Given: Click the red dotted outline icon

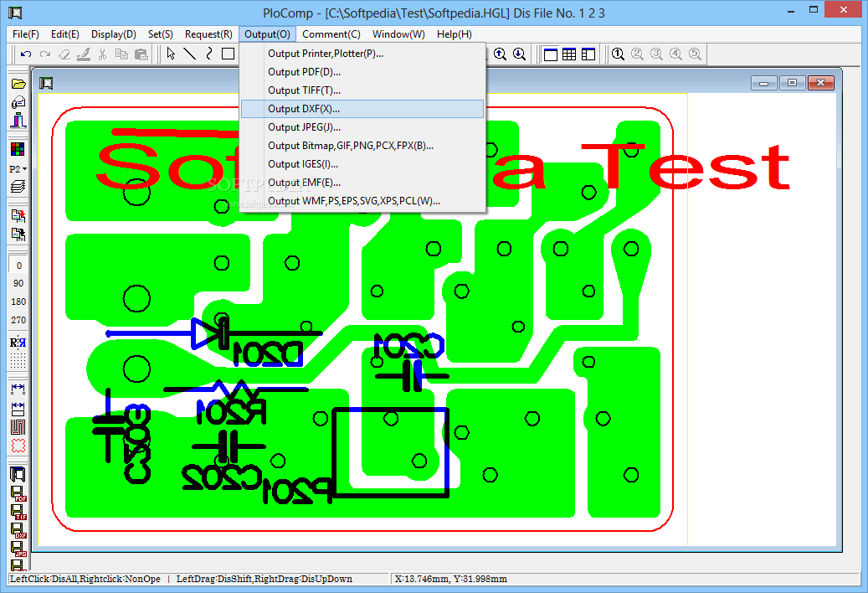Looking at the screenshot, I should pyautogui.click(x=18, y=446).
